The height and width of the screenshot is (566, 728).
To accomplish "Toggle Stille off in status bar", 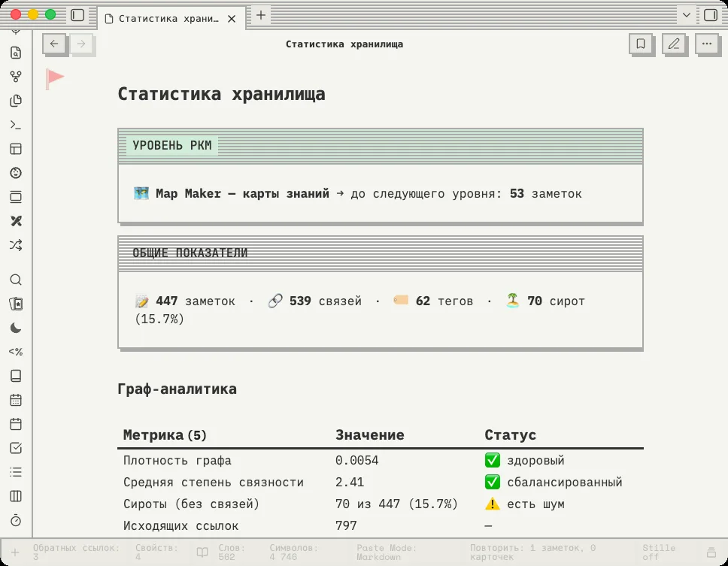I will tap(660, 552).
